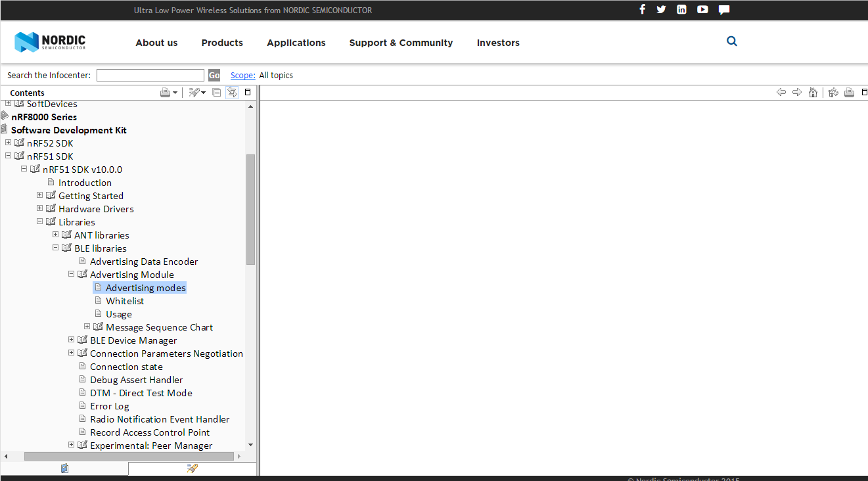868x481 pixels.
Task: Open the Investors menu
Action: (498, 43)
